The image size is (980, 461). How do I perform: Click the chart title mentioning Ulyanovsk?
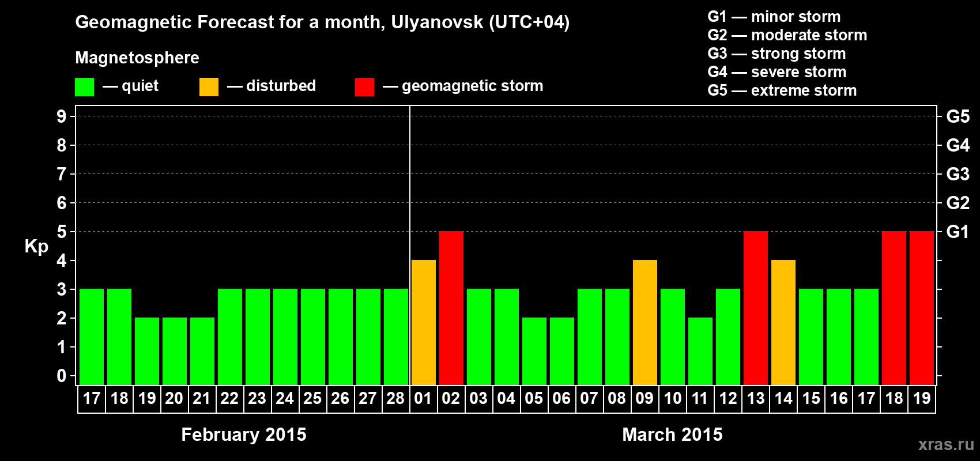pos(322,22)
